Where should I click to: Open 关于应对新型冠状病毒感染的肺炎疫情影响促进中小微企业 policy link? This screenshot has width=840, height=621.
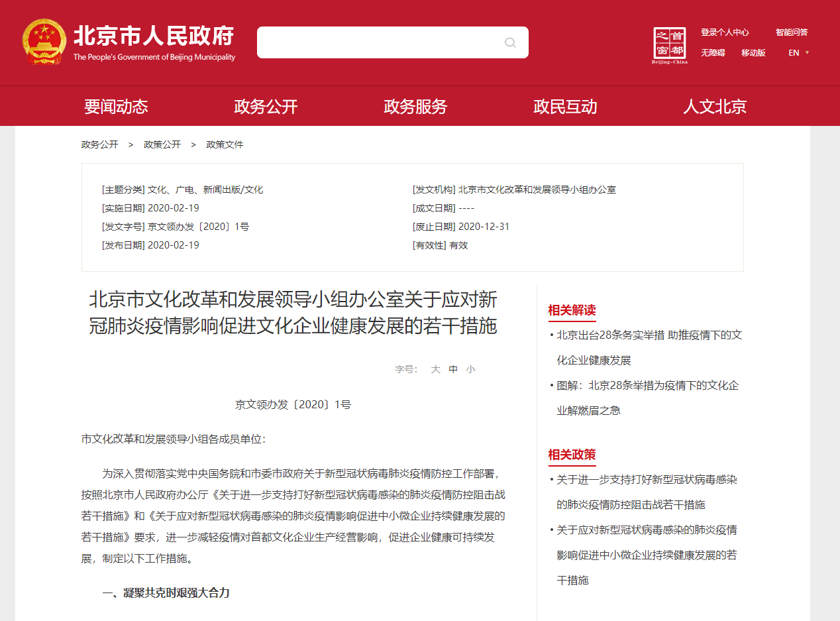pos(647,555)
